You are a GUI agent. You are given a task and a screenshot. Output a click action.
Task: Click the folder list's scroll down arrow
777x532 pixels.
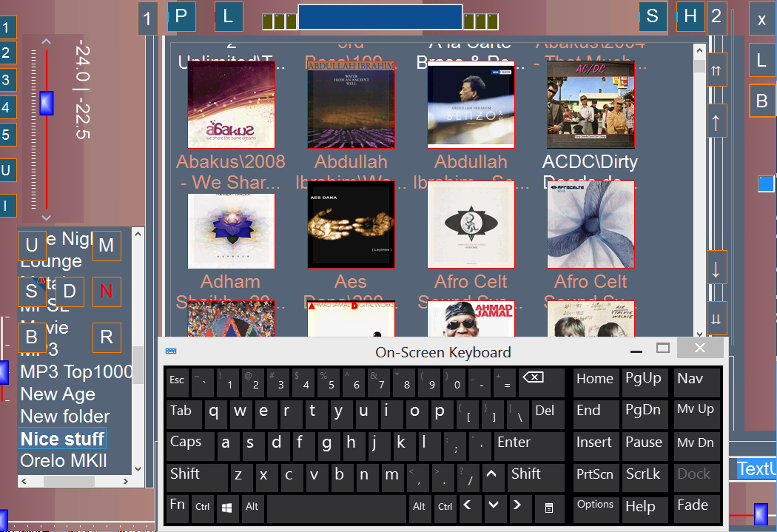138,468
